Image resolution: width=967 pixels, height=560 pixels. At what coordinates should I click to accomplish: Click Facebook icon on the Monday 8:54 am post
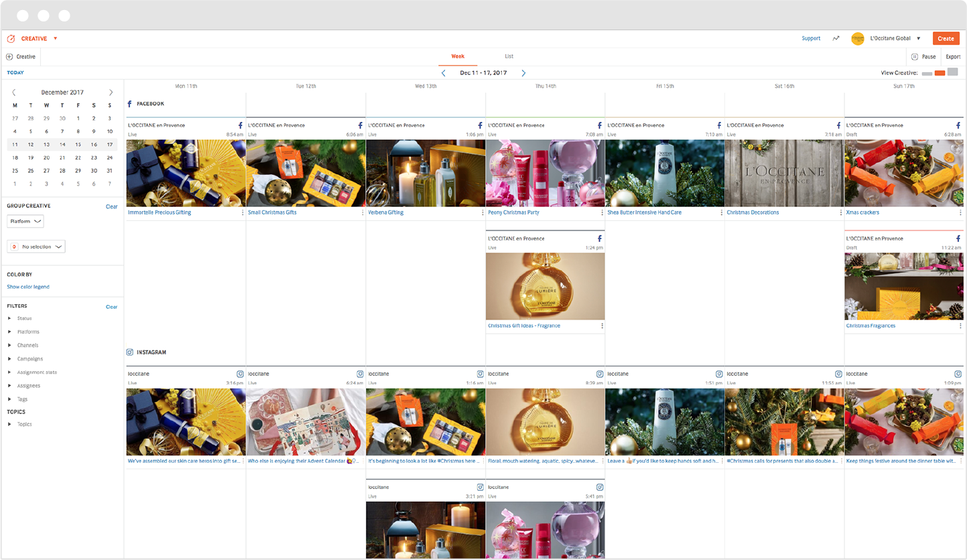pos(241,125)
